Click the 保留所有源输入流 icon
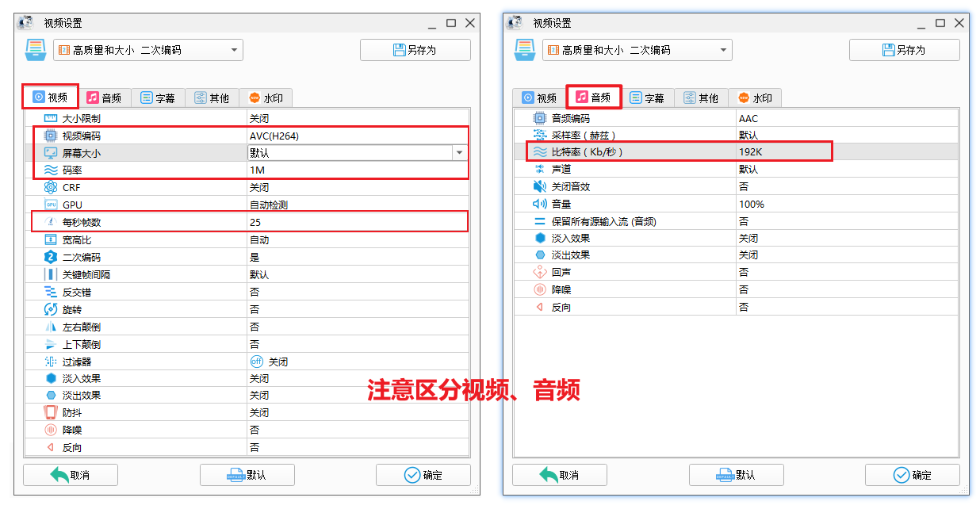The image size is (980, 509). [x=540, y=221]
